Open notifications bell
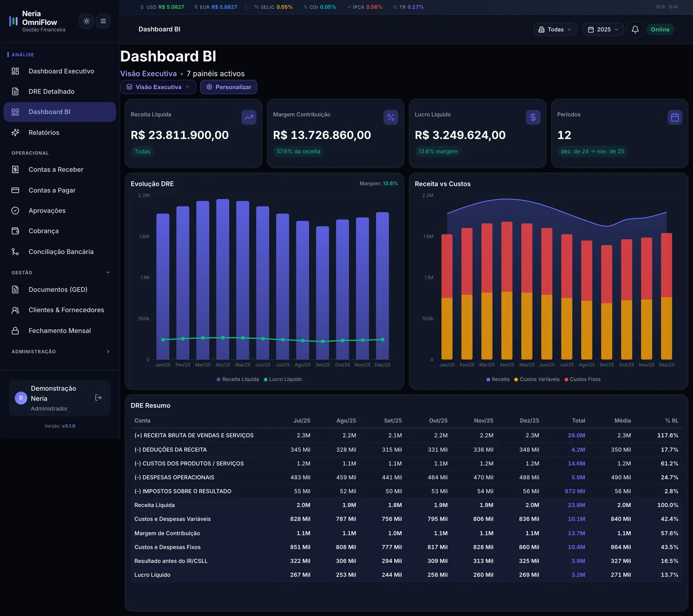This screenshot has width=693, height=616. click(635, 29)
